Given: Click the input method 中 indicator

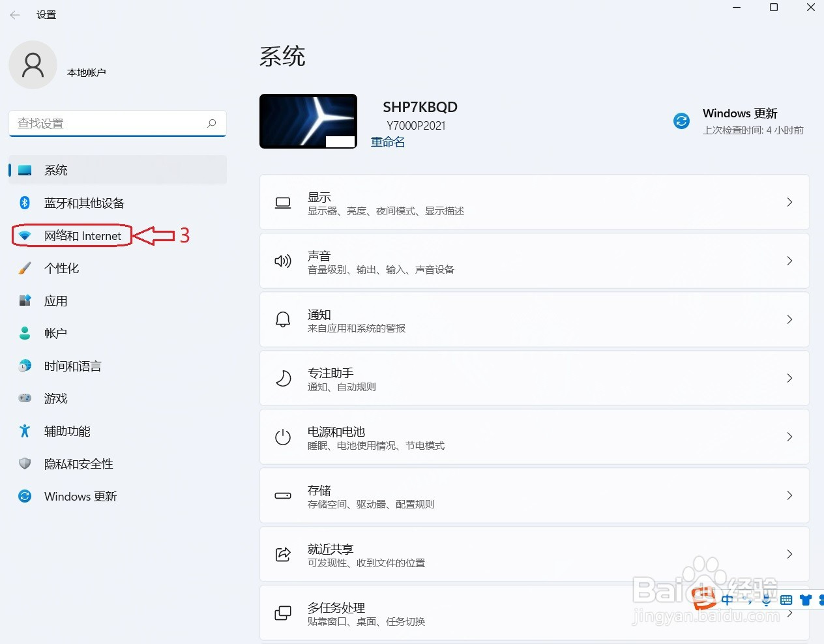Looking at the screenshot, I should 728,600.
